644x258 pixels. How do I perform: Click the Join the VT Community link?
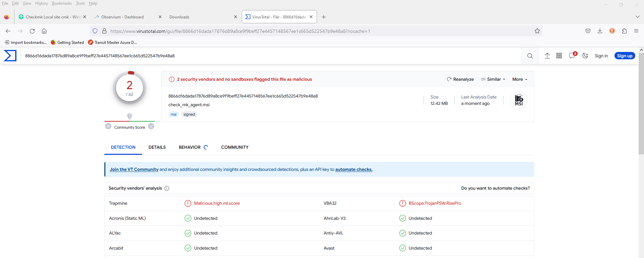pos(134,170)
